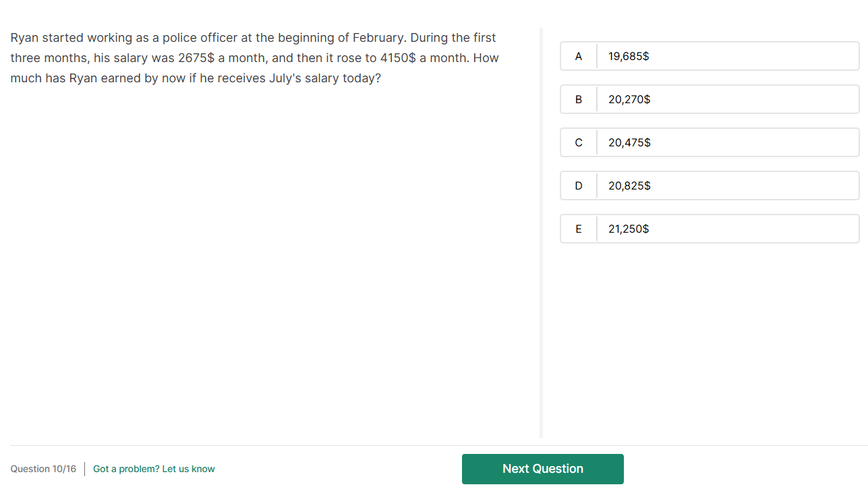Click the Question 10/16 counter
868x489 pixels.
[43, 469]
